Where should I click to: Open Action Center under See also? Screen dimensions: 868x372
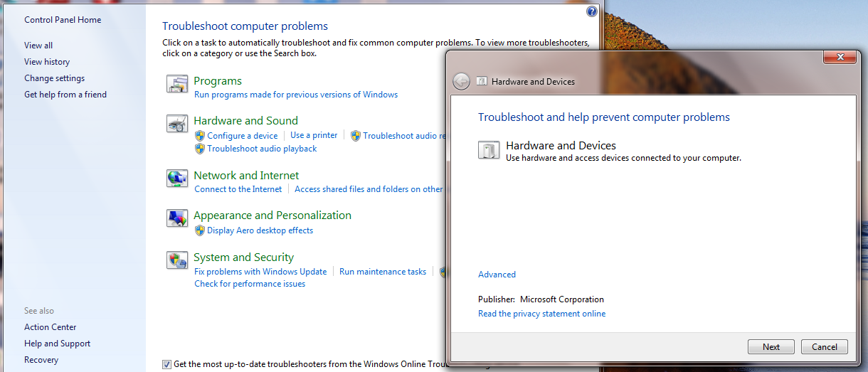point(51,327)
